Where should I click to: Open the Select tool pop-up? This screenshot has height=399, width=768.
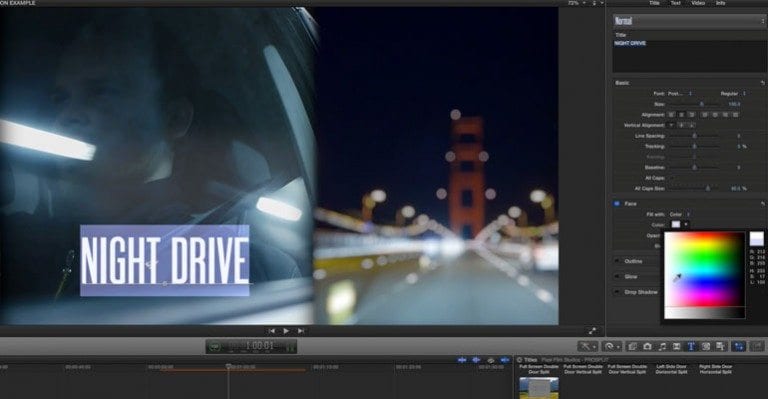point(587,347)
